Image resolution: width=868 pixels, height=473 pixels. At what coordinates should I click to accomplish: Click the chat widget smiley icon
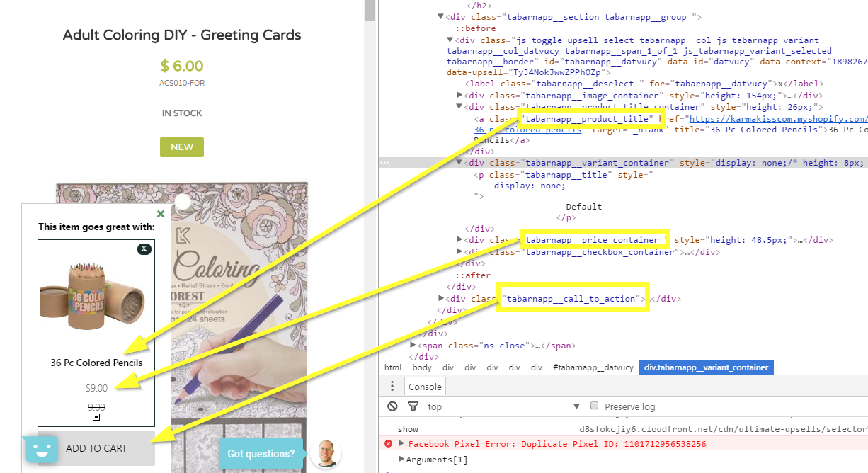[40, 449]
